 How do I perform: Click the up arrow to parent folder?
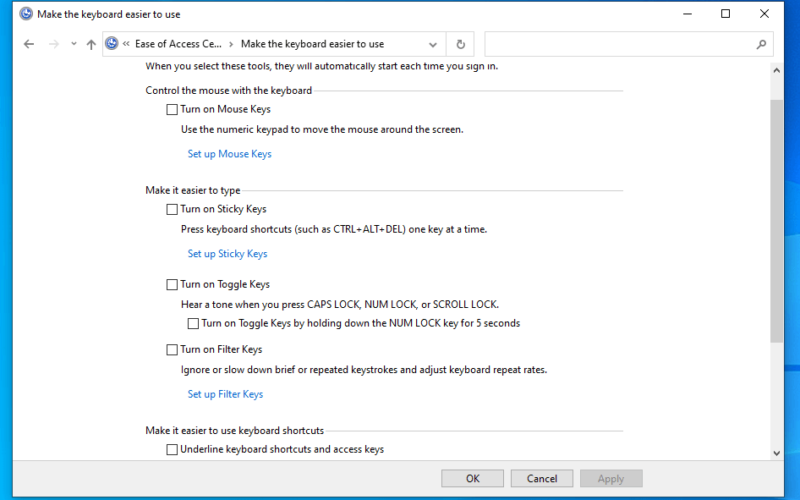tap(91, 44)
